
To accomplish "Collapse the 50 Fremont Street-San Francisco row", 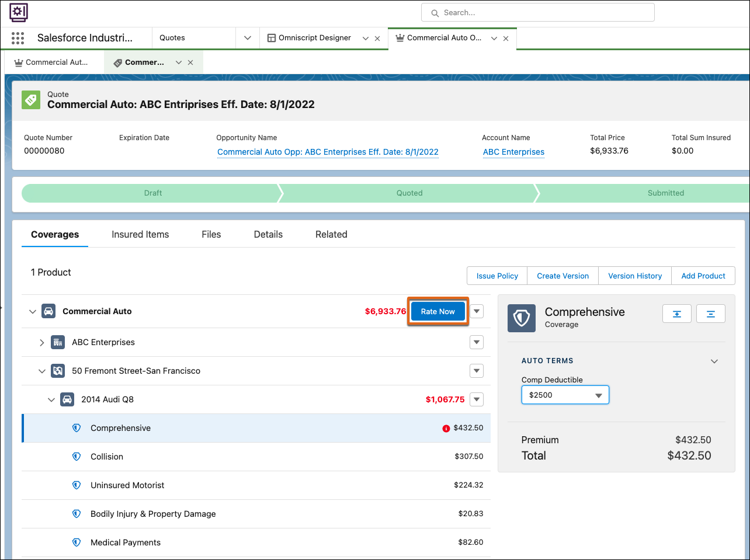I will click(x=42, y=371).
